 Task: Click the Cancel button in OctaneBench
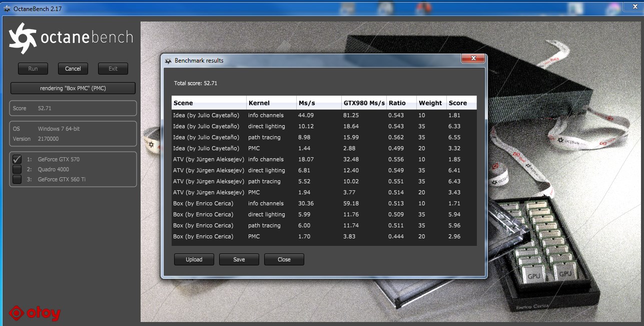73,69
